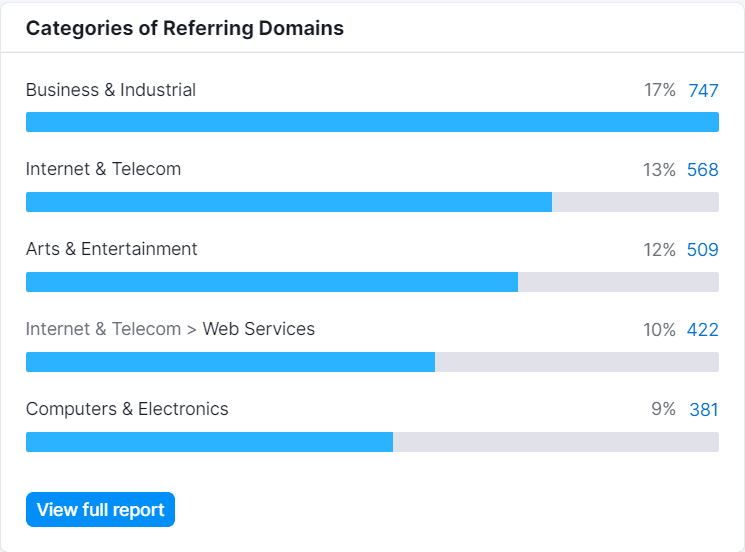745x552 pixels.
Task: Click the Business & Industrial progress bar
Action: (372, 122)
